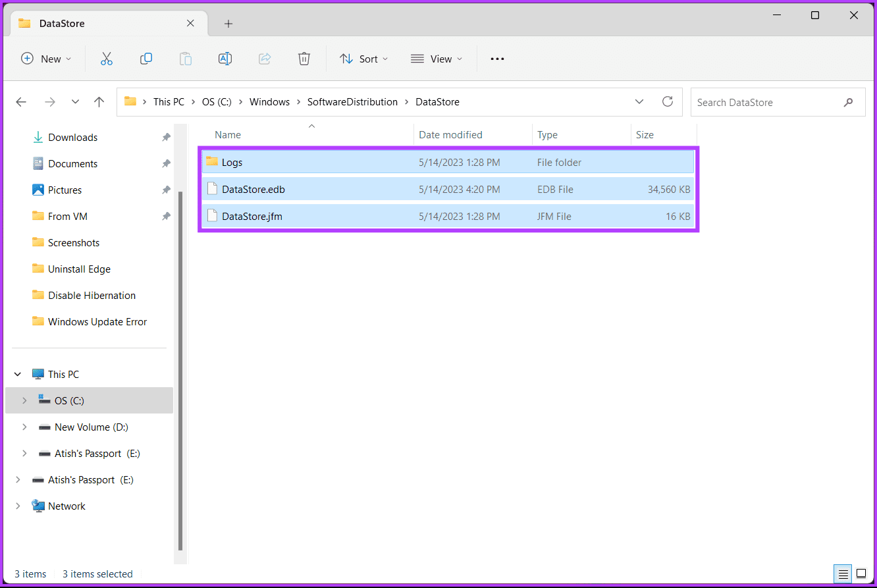Click the Copy icon in toolbar
877x588 pixels.
(x=146, y=59)
